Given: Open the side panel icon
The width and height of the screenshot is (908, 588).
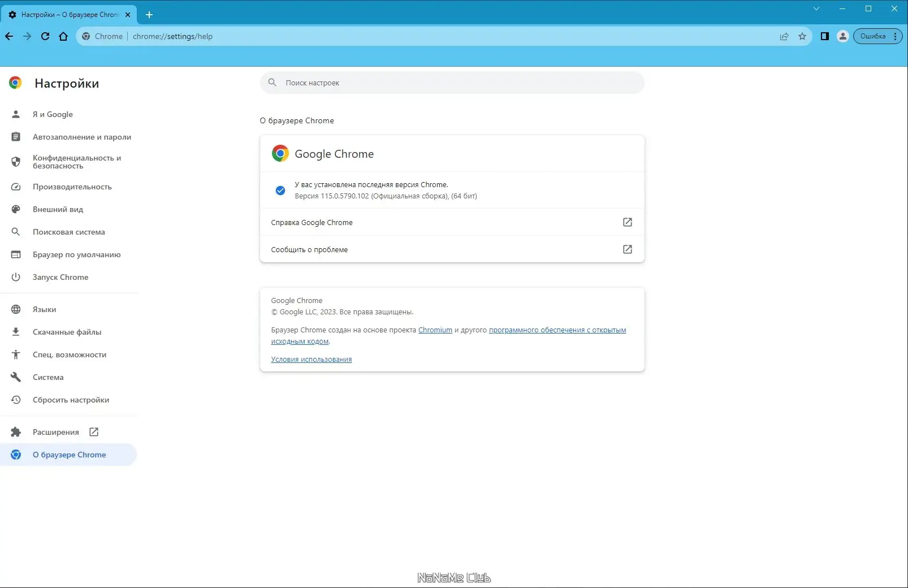Looking at the screenshot, I should 825,36.
